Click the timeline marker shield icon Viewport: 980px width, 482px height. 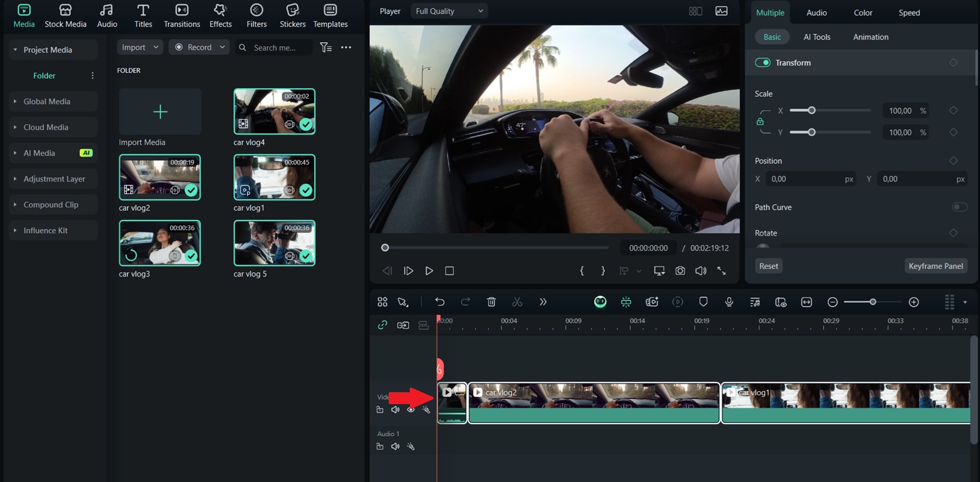click(703, 302)
